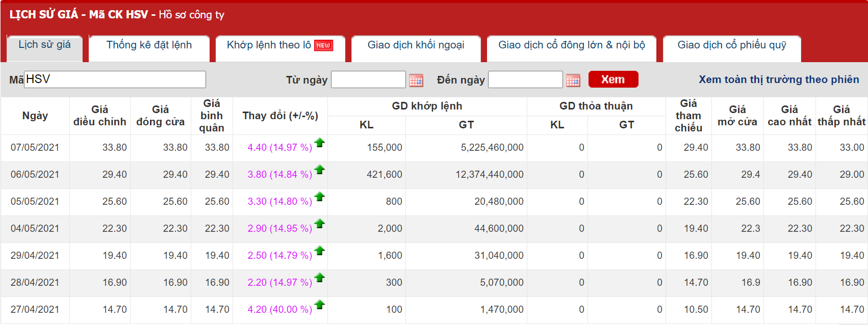Focus the stock code field containing HSV
This screenshot has width=868, height=325.
115,79
